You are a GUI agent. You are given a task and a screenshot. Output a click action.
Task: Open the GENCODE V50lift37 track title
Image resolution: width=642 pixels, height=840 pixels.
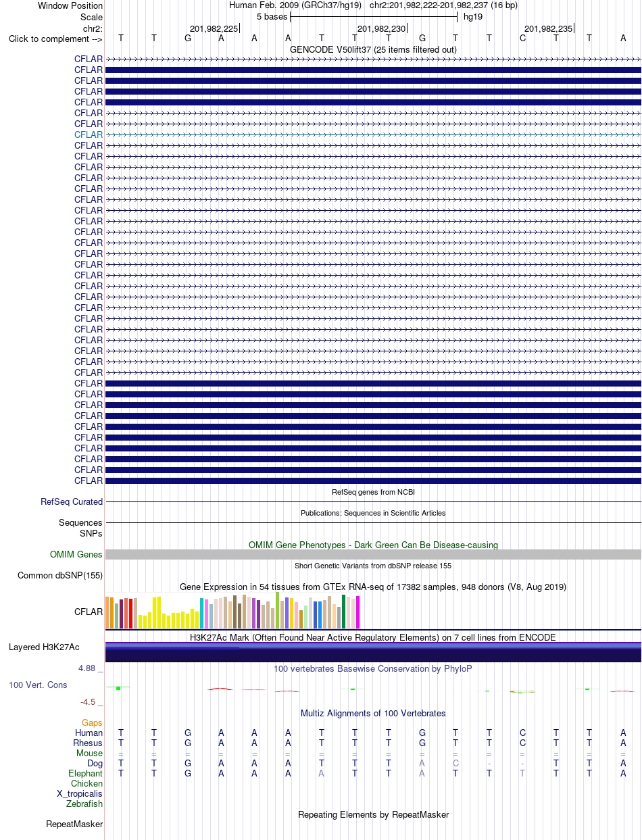(x=373, y=49)
